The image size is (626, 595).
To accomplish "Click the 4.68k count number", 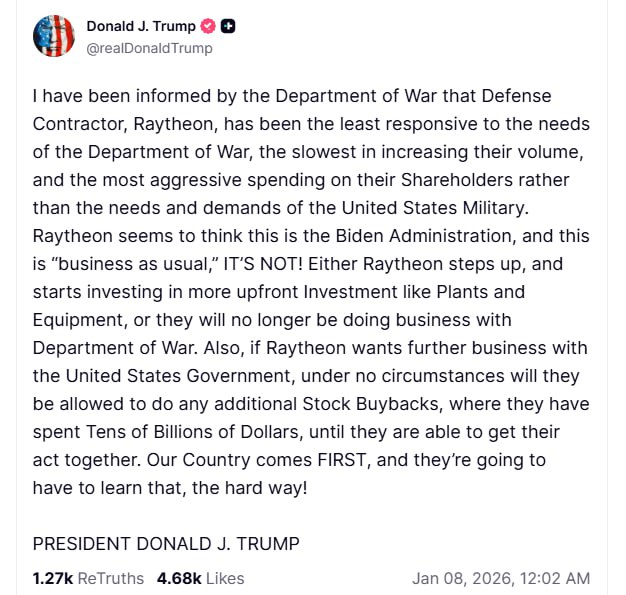I will (x=179, y=578).
